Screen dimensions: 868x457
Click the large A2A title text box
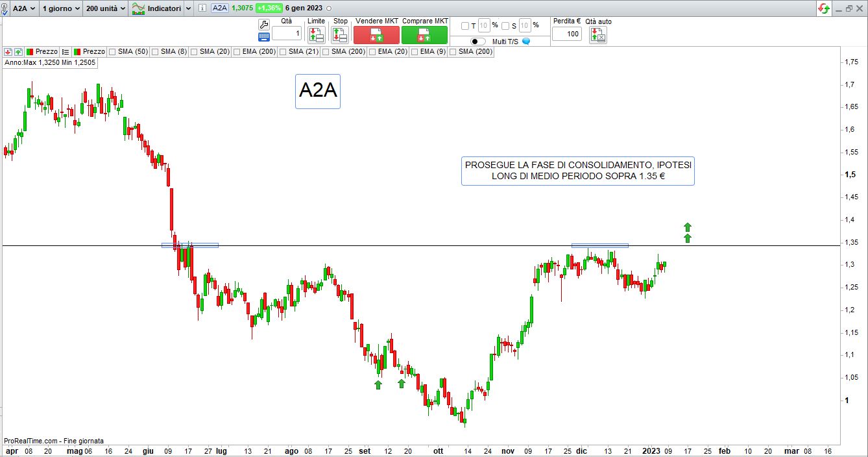click(318, 91)
